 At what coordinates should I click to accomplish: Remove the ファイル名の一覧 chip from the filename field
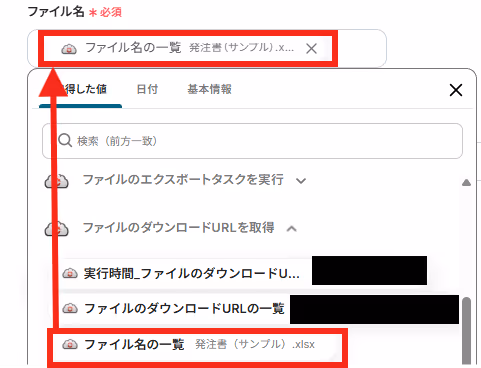[x=311, y=49]
